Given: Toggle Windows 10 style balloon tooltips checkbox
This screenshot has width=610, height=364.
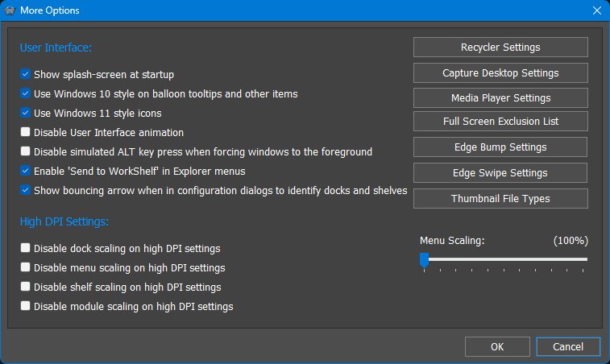Looking at the screenshot, I should pyautogui.click(x=25, y=93).
